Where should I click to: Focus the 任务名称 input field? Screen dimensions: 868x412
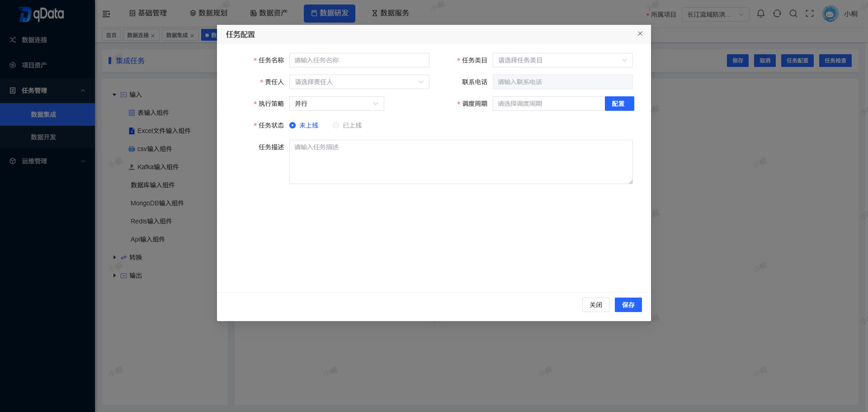point(359,60)
